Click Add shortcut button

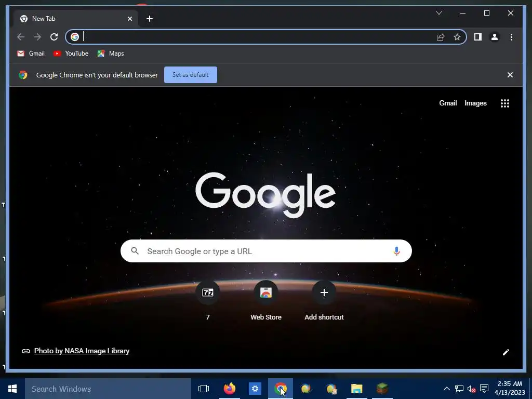[x=324, y=300]
